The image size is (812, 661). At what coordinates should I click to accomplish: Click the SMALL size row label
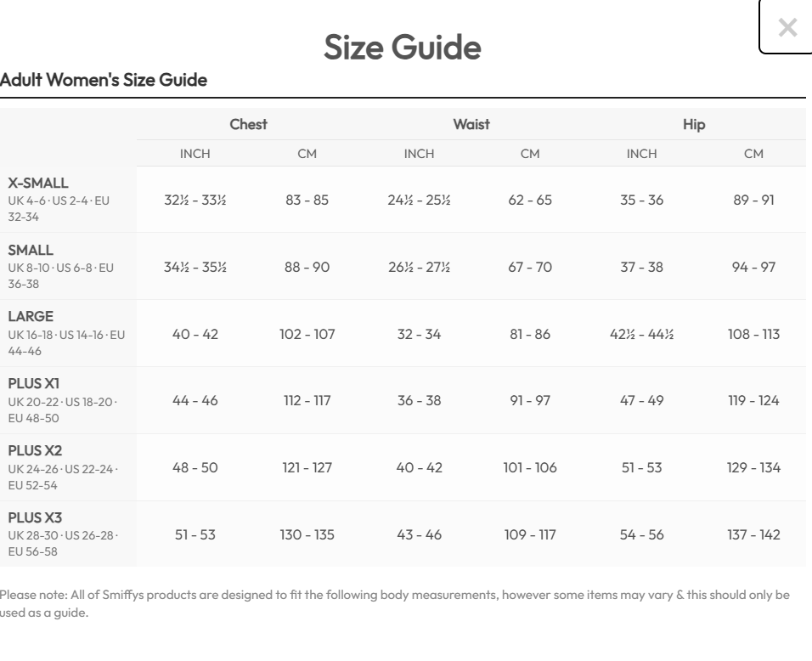pos(31,250)
